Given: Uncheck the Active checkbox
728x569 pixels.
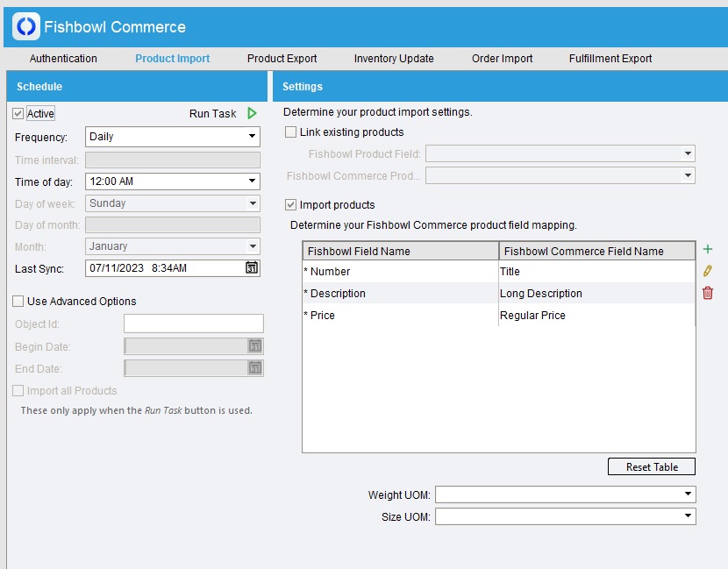Looking at the screenshot, I should [18, 114].
